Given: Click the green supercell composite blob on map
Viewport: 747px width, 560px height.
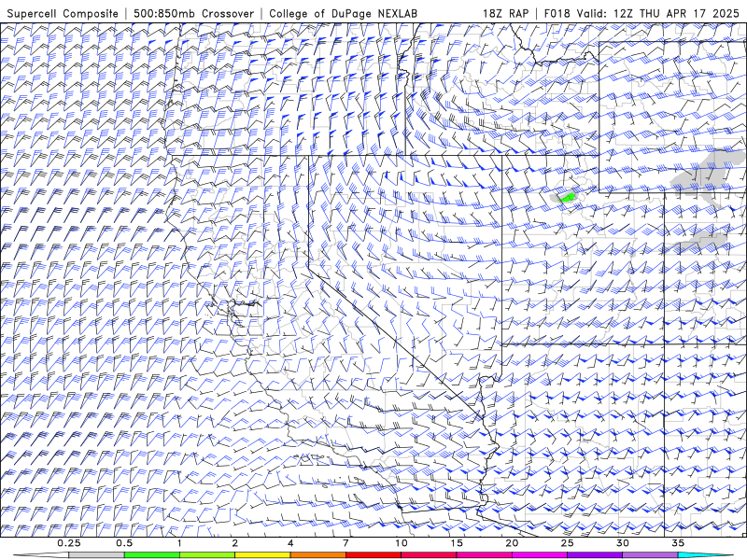Looking at the screenshot, I should tap(568, 197).
